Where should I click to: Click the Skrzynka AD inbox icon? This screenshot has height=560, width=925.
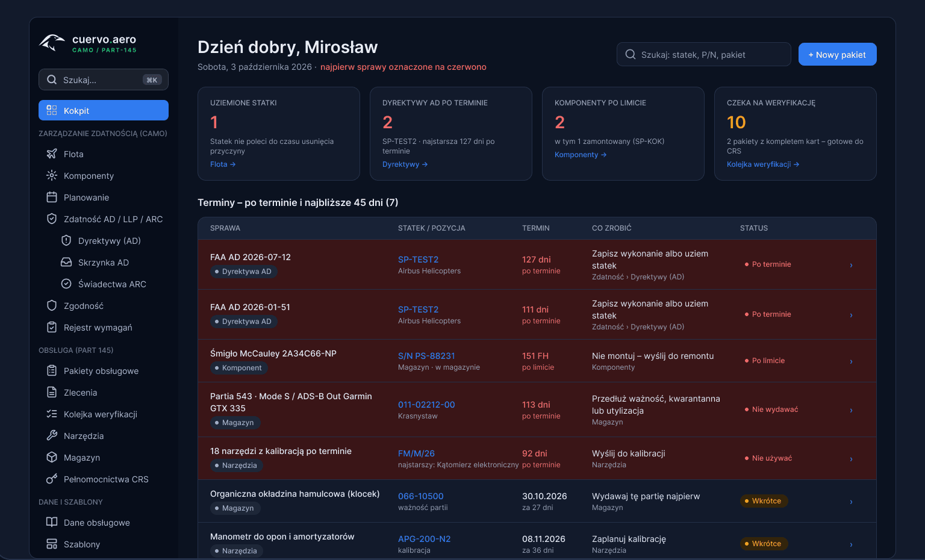(x=66, y=263)
